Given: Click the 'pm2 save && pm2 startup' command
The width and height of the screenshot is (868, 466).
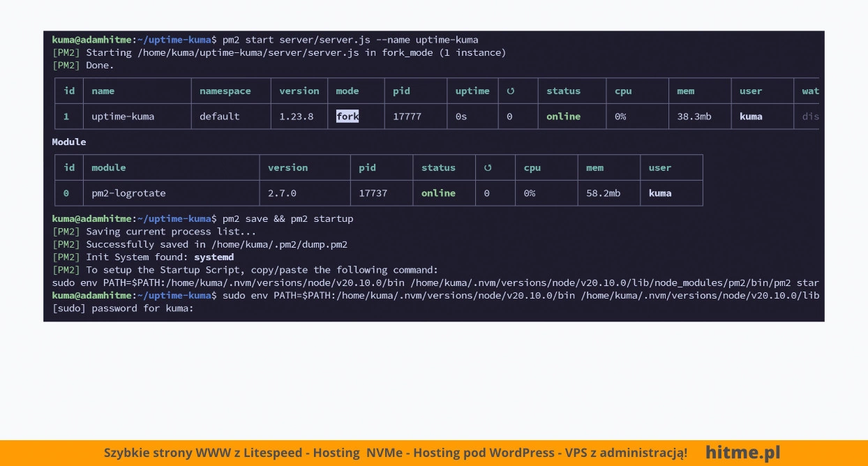Looking at the screenshot, I should (x=288, y=218).
